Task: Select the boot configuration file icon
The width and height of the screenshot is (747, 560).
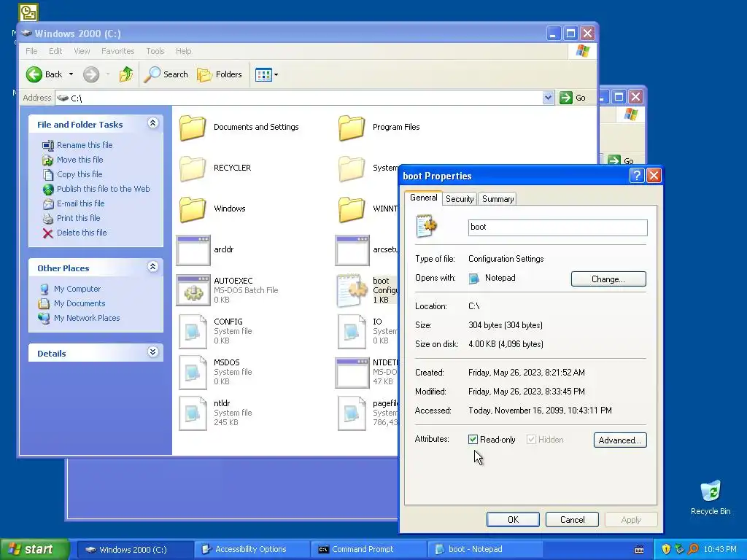Action: tap(352, 290)
